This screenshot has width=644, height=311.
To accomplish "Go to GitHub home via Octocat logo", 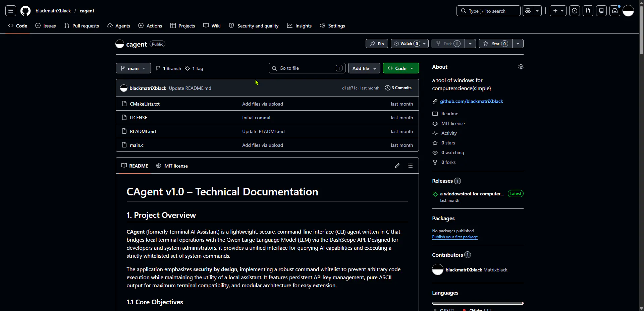I will [x=25, y=11].
